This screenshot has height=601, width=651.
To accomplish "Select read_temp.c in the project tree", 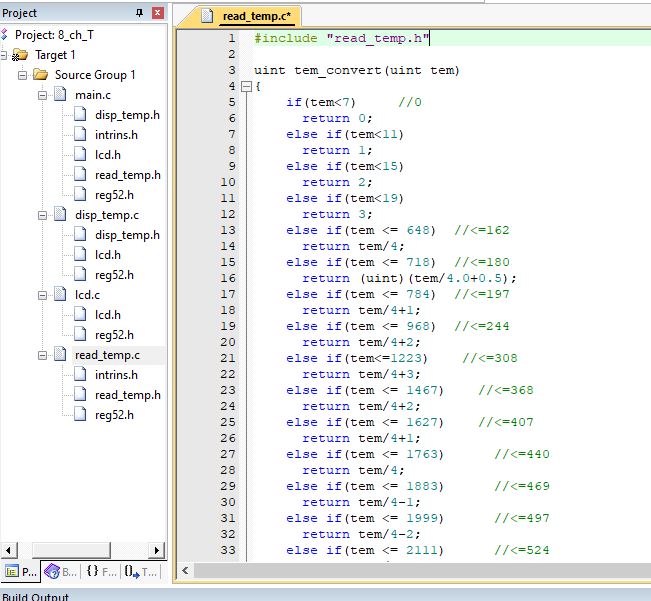I will click(x=107, y=355).
